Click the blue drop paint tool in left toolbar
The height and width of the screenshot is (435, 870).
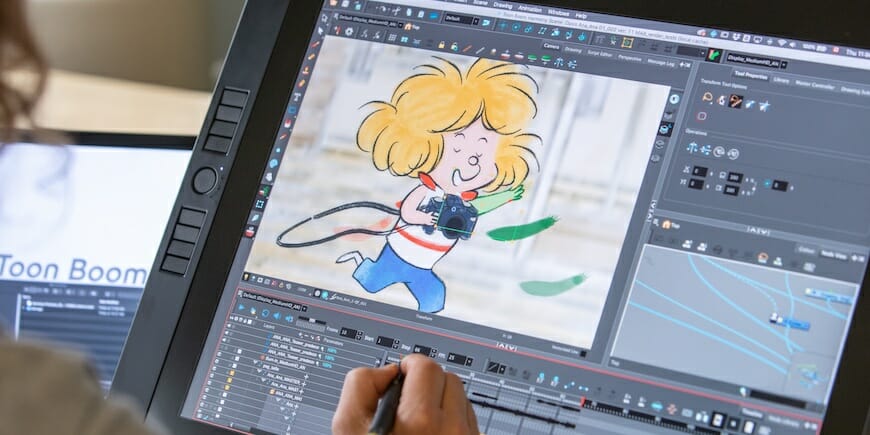tap(274, 163)
